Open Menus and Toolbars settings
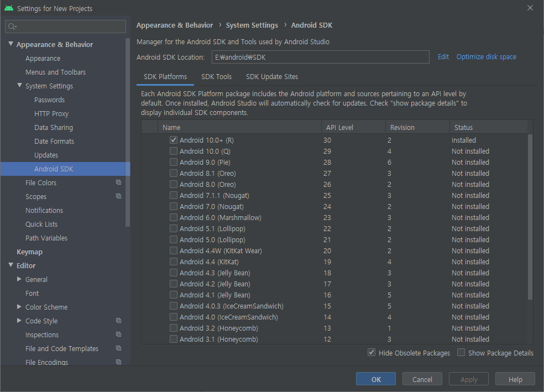 55,72
